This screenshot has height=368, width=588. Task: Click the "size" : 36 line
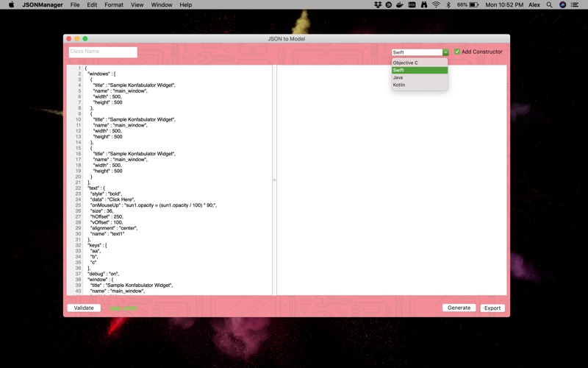(102, 211)
